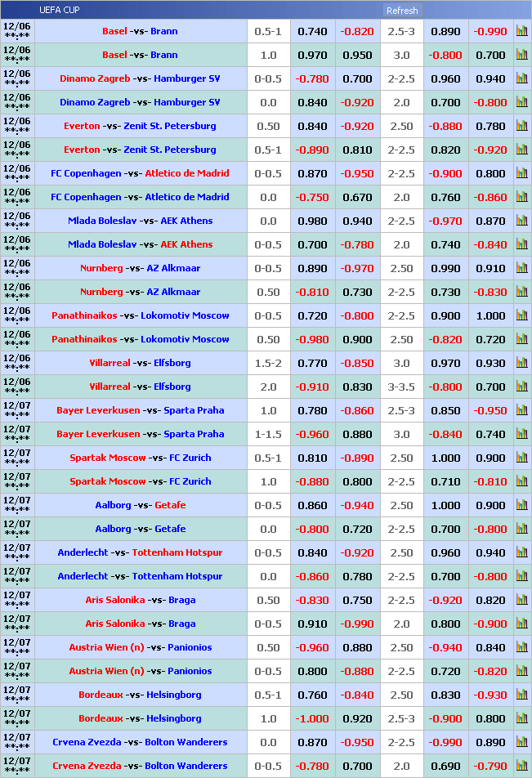The width and height of the screenshot is (532, 778).
Task: Click the UEFA CUP header title
Action: point(60,11)
